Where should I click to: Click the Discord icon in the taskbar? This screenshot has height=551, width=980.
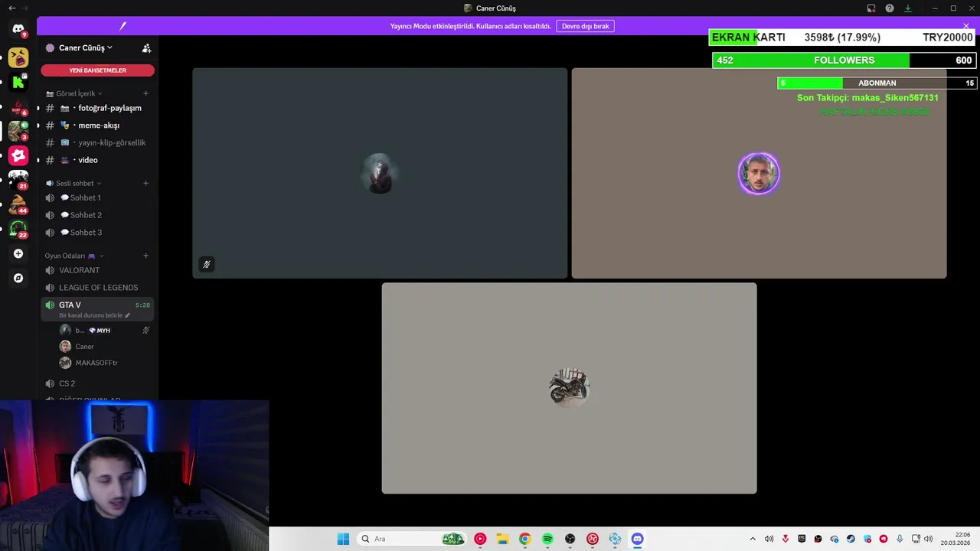[x=637, y=539]
